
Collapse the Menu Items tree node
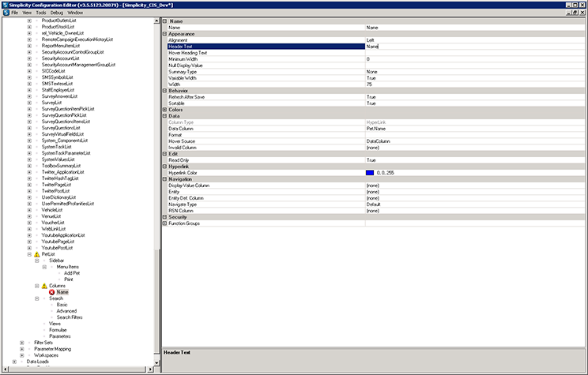[44, 267]
